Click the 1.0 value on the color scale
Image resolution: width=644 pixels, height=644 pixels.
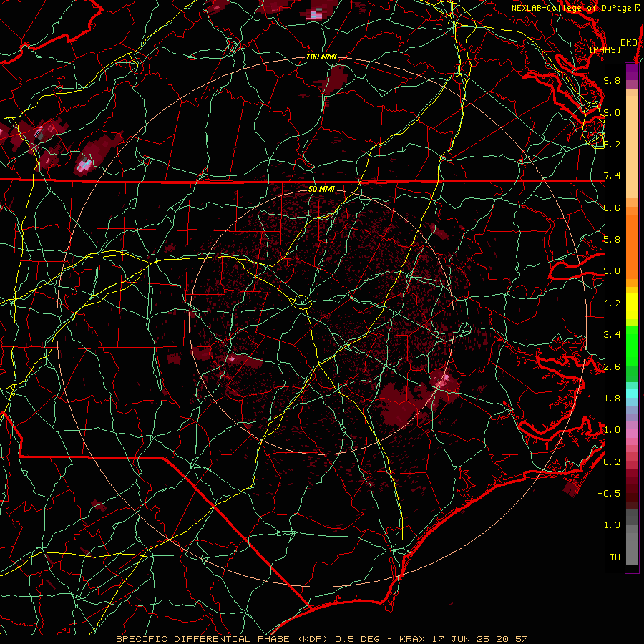(x=612, y=430)
